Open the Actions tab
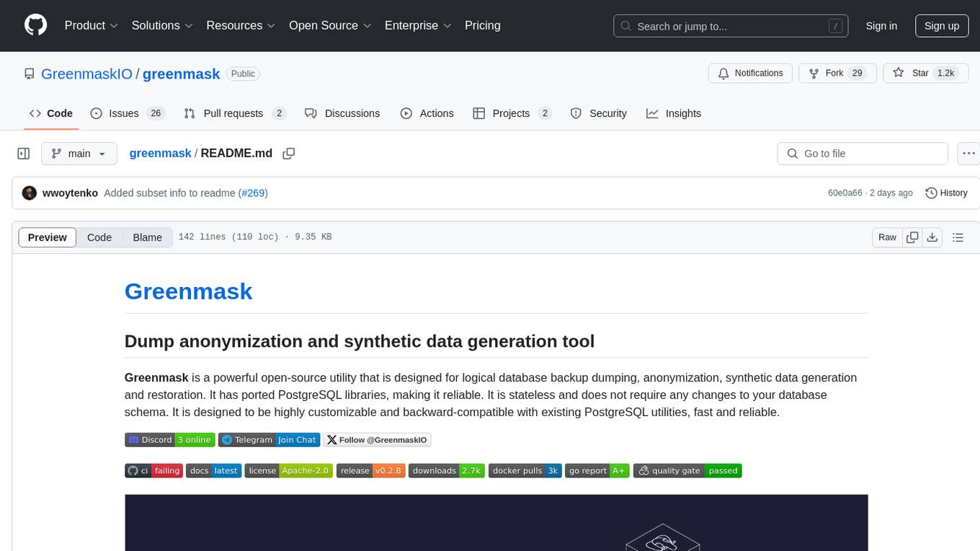980x551 pixels. point(427,113)
